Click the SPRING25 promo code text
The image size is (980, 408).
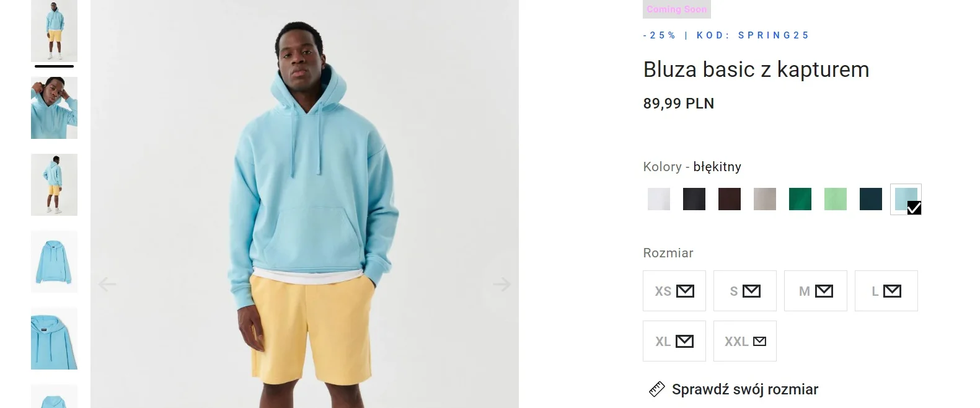(773, 35)
